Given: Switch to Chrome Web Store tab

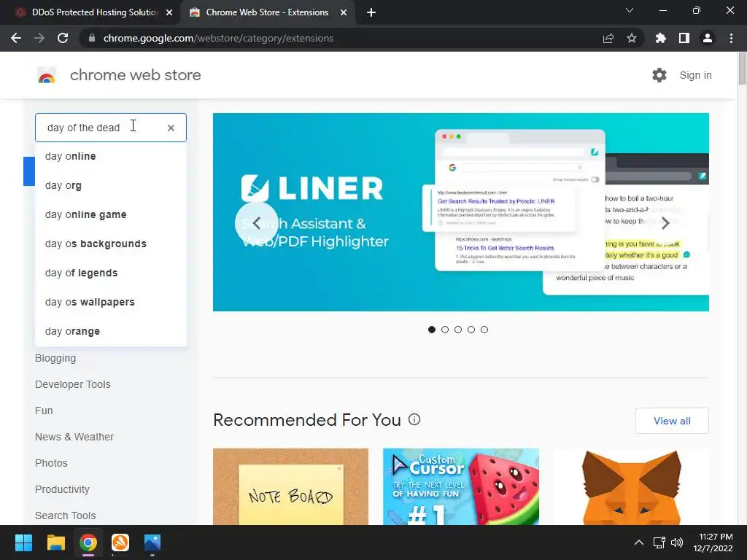Looking at the screenshot, I should (267, 12).
